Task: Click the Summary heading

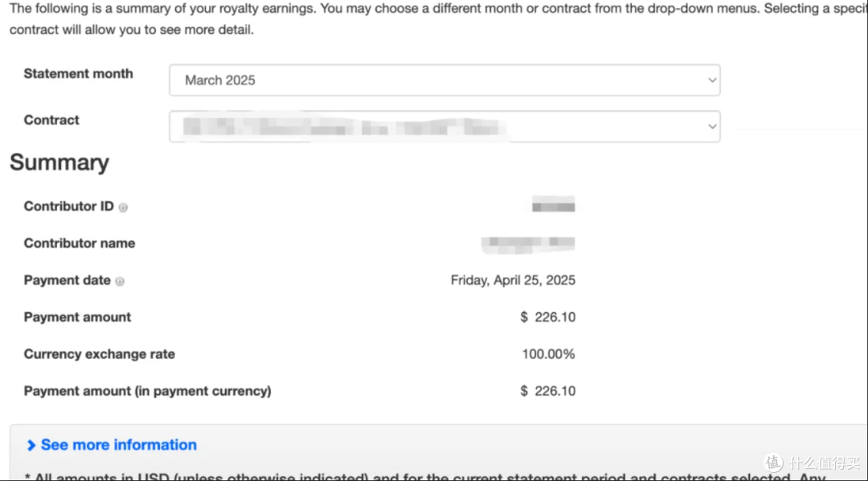Action: (x=59, y=162)
